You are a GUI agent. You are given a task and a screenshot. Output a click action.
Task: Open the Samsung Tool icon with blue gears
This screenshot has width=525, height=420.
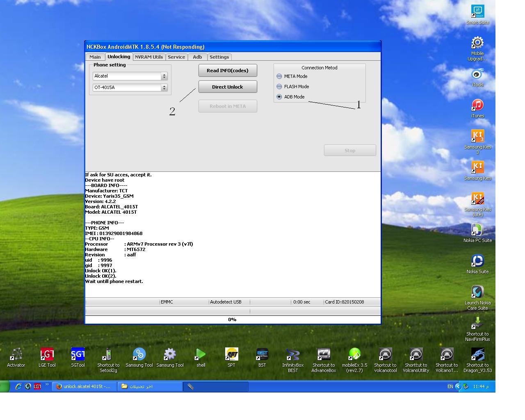click(x=139, y=358)
